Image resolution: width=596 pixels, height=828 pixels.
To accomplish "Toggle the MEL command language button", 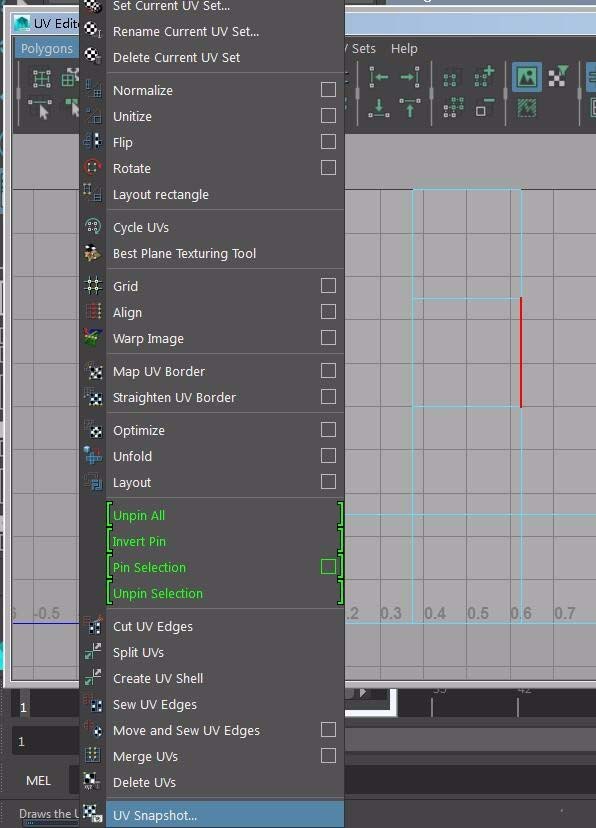I will 39,780.
